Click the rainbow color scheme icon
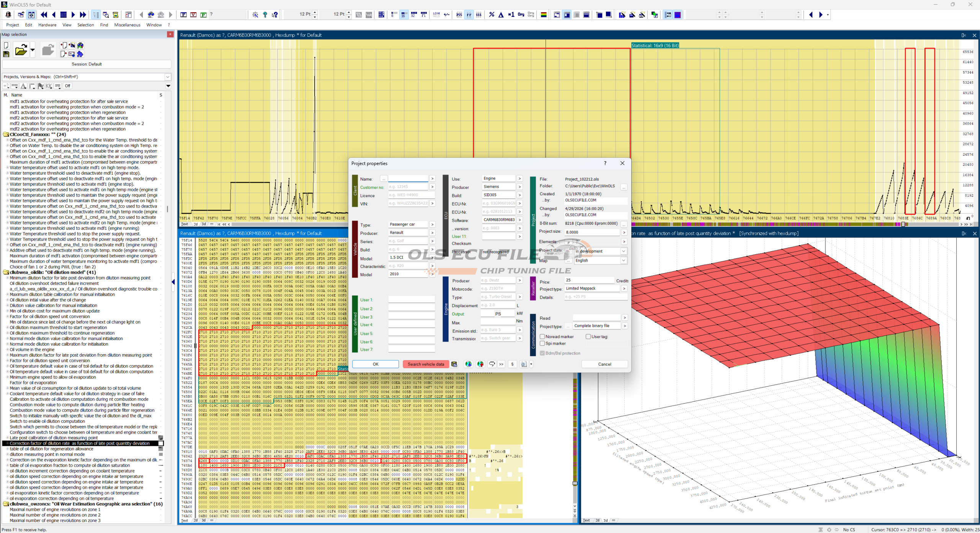980x533 pixels. (543, 15)
